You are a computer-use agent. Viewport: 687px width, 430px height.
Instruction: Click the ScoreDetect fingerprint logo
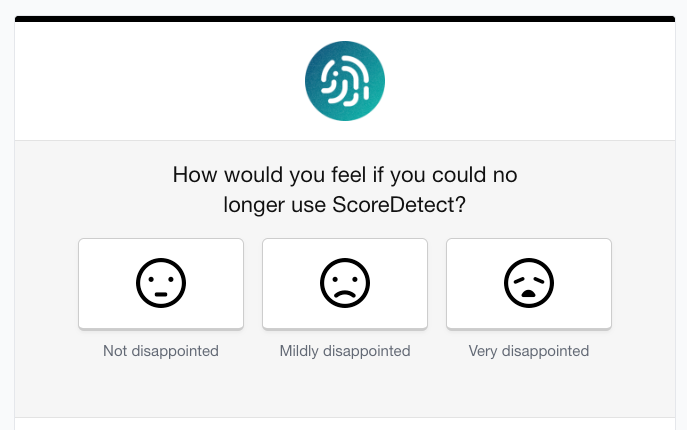[x=345, y=81]
